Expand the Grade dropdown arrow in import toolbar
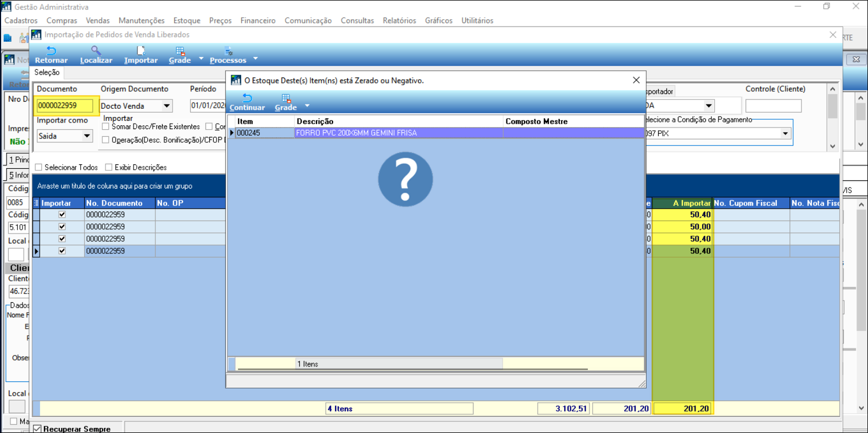Image resolution: width=868 pixels, height=433 pixels. click(201, 58)
